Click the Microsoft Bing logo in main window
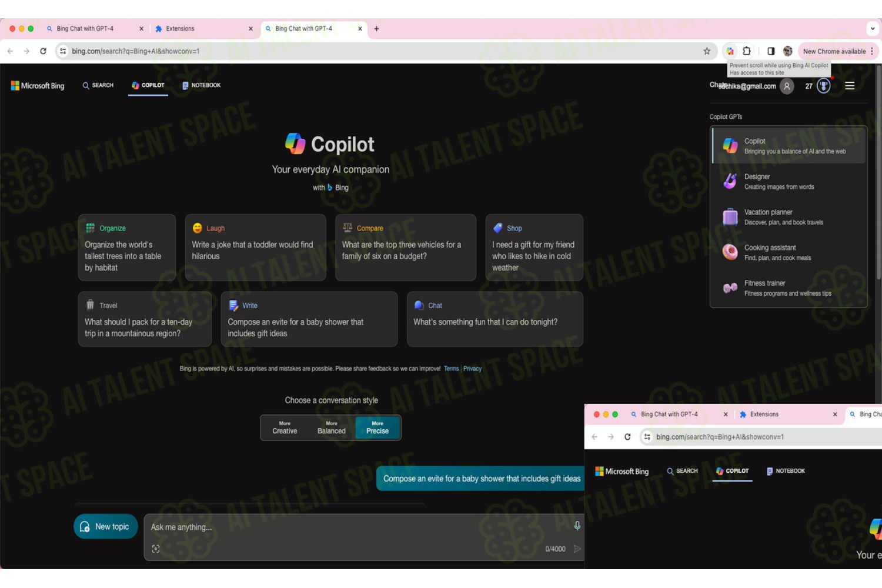This screenshot has height=588, width=882. [38, 86]
